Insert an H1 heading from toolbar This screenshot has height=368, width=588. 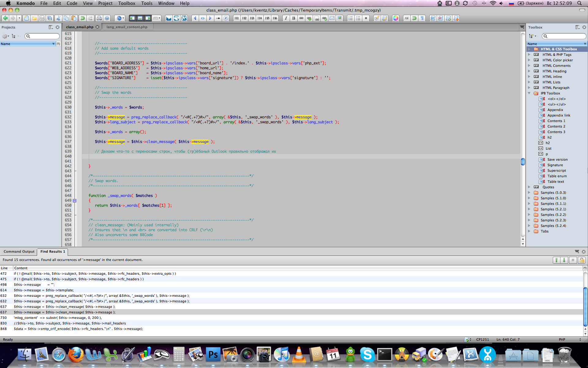[x=237, y=18]
